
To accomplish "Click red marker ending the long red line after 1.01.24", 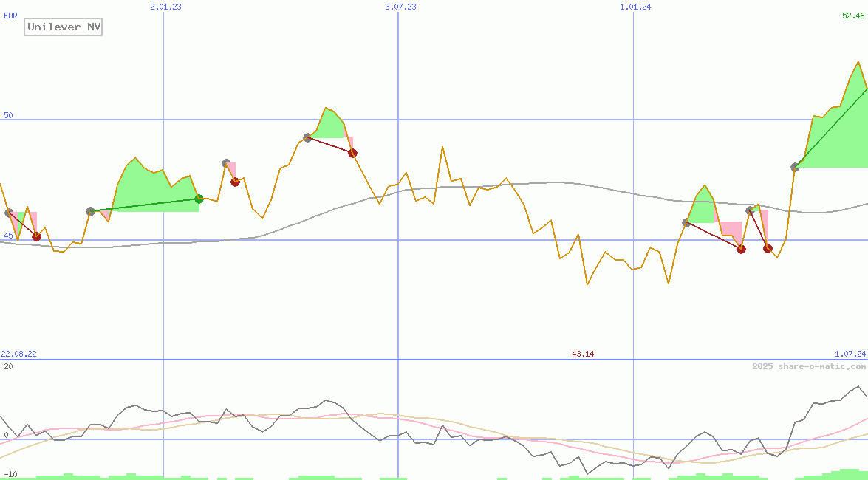I will tap(742, 249).
